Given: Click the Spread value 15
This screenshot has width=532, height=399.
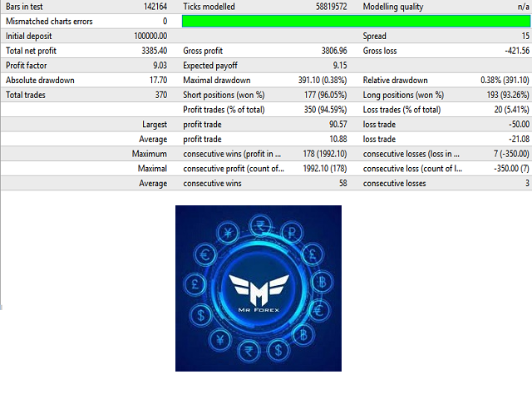Looking at the screenshot, I should click(525, 36).
